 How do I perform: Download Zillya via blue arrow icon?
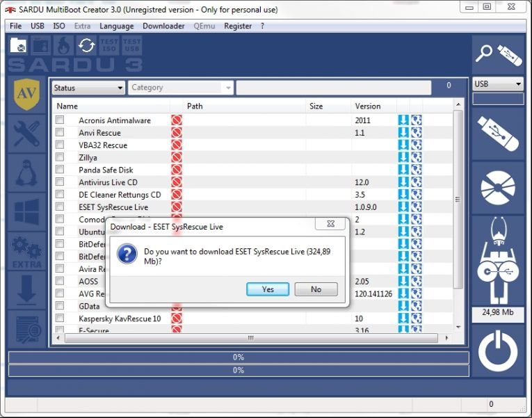[403, 157]
